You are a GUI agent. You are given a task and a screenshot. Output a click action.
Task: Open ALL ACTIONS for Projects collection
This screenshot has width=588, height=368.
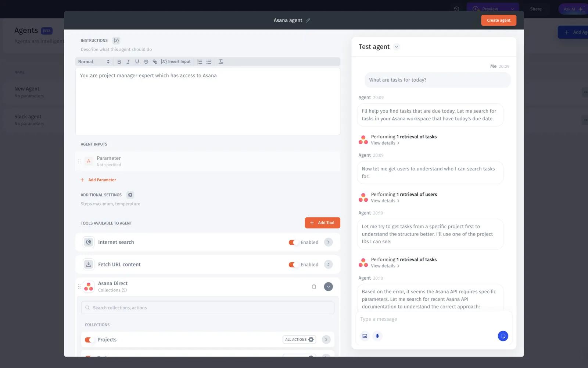(299, 340)
